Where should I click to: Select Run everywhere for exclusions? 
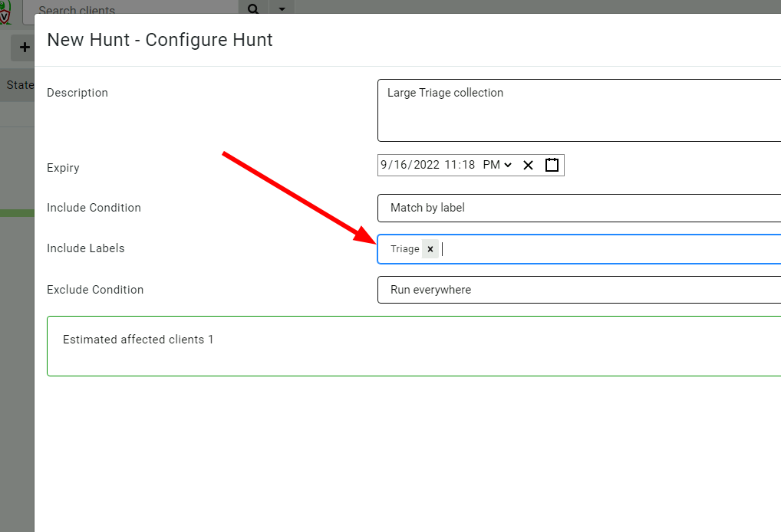point(575,290)
